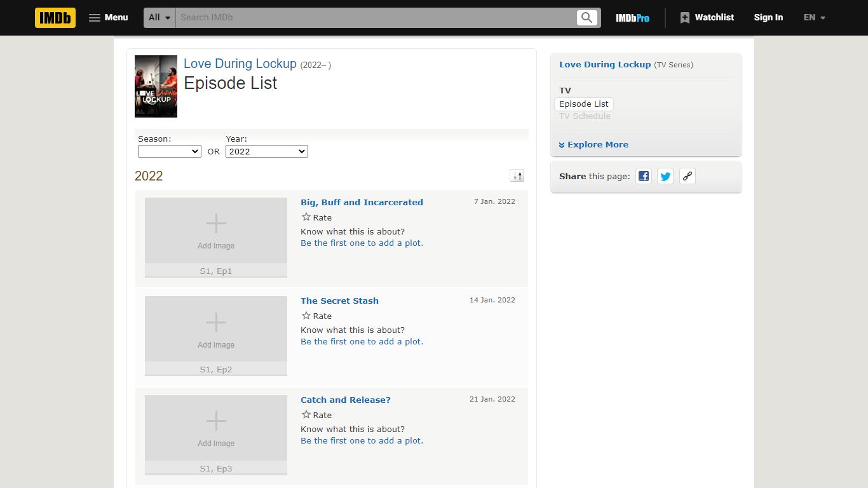Open sidebar Love During Lockup series link
This screenshot has width=868, height=488.
click(605, 64)
